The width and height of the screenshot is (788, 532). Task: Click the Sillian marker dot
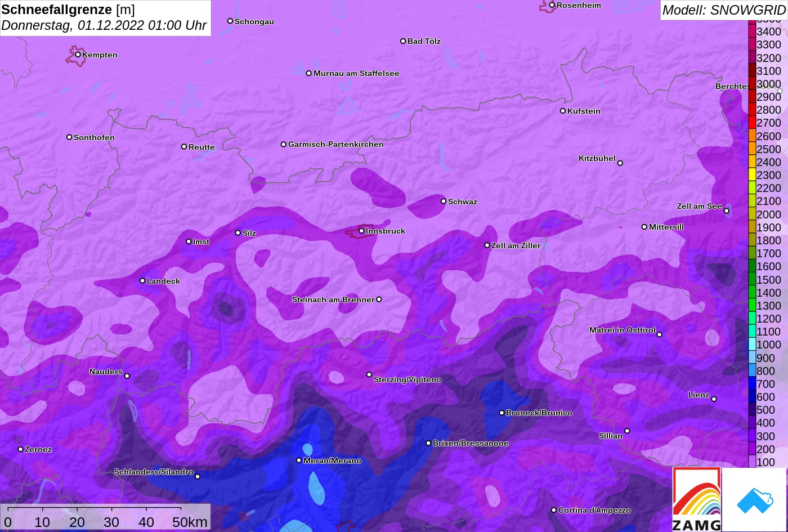627,431
